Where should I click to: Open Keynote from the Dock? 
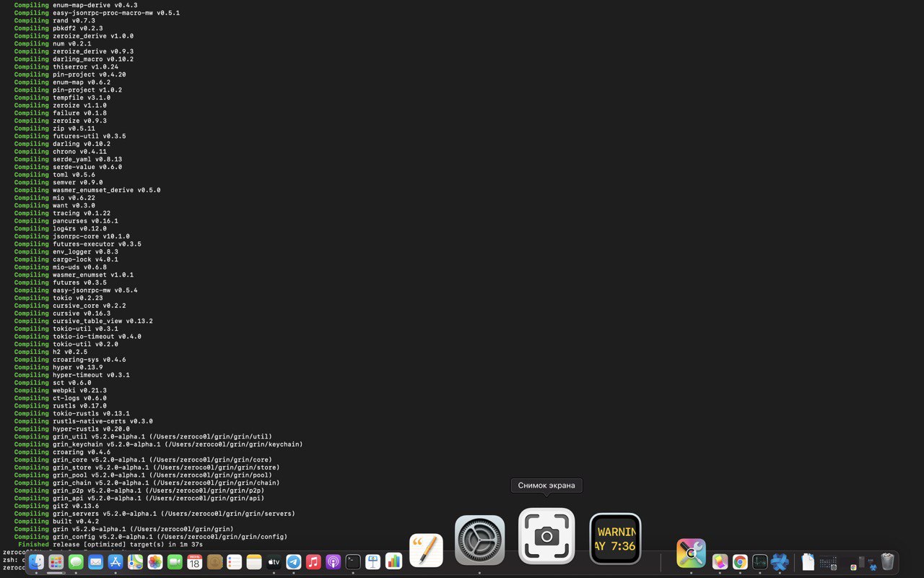(372, 561)
